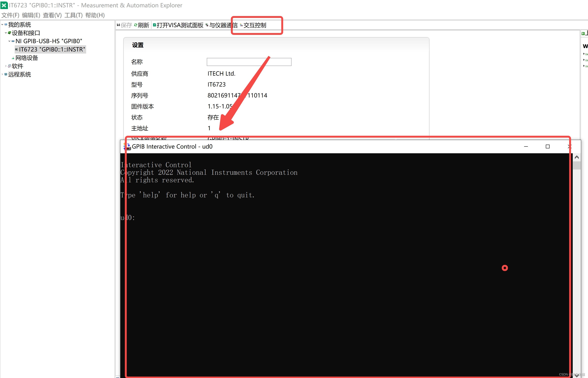Minimize the GPIB Interactive Control window
The height and width of the screenshot is (378, 588).
(526, 146)
